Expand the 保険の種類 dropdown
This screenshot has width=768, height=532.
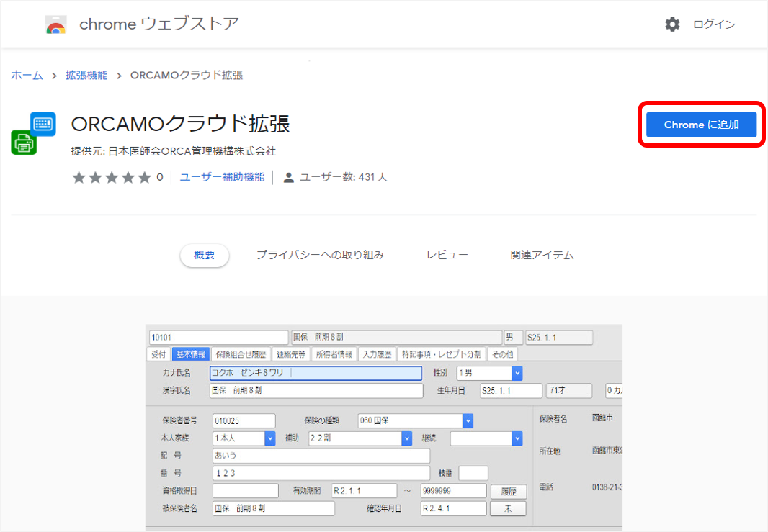[x=468, y=420]
